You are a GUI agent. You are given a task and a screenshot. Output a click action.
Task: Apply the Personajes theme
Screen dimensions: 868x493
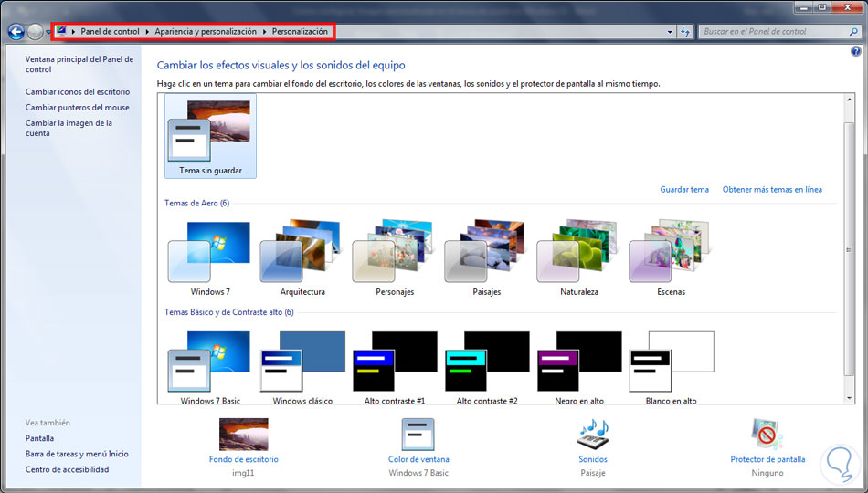pos(395,258)
